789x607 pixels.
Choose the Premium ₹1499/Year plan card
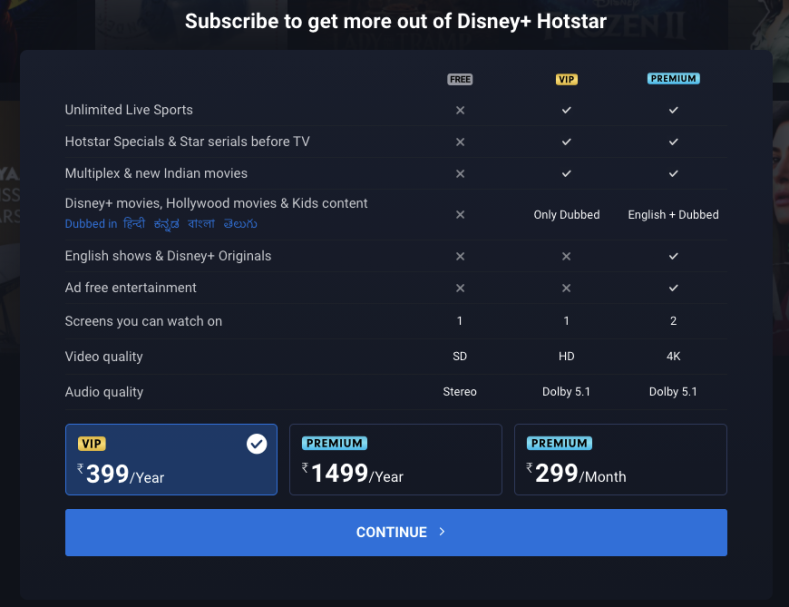point(396,459)
